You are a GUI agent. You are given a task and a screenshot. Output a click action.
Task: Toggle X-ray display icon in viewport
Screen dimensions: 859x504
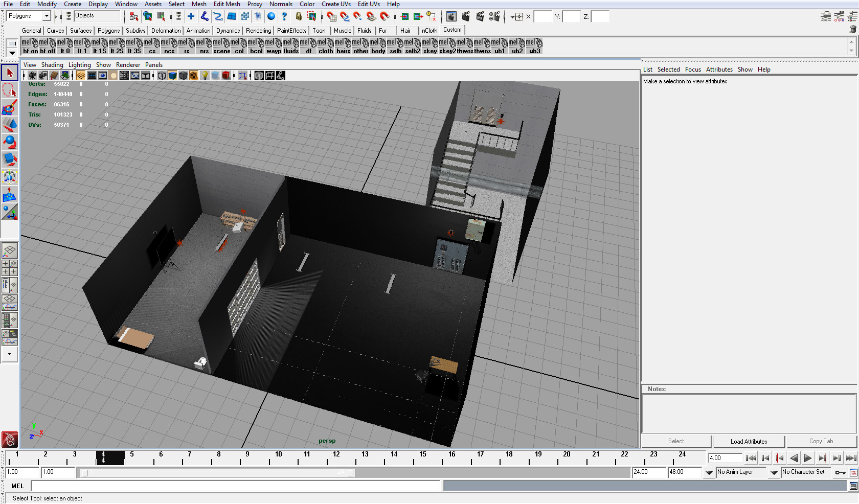(259, 76)
